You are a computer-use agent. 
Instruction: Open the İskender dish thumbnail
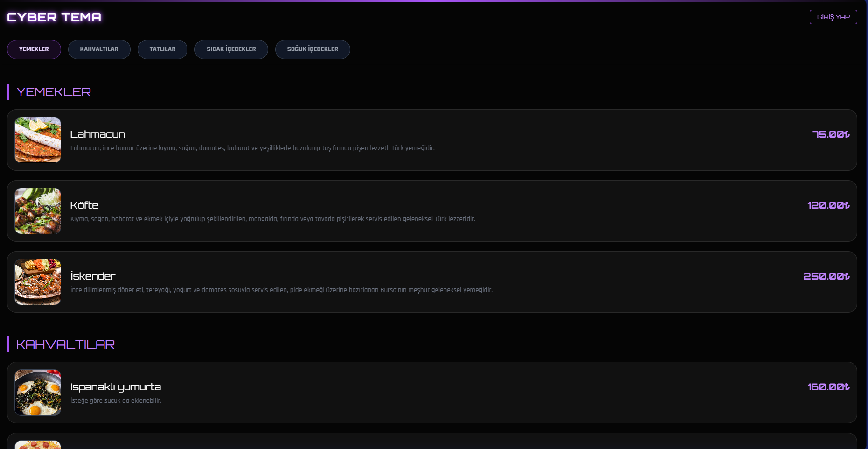point(37,282)
